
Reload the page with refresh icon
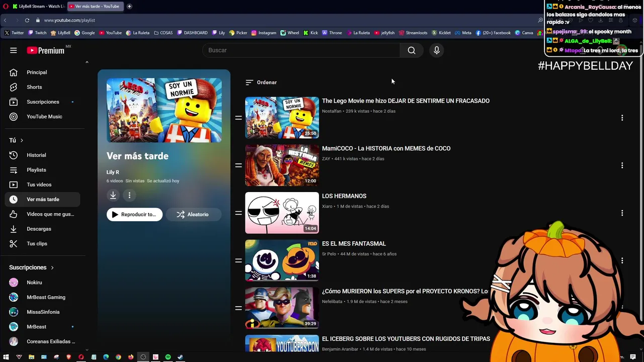tap(27, 20)
